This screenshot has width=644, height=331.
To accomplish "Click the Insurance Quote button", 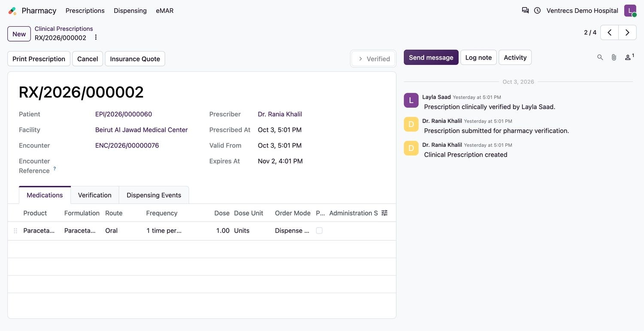I will tap(135, 59).
